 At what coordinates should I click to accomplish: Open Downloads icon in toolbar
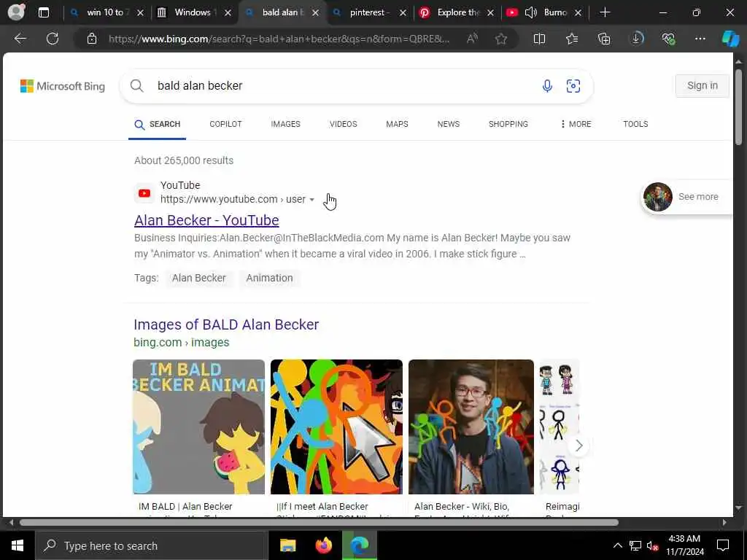coord(636,39)
